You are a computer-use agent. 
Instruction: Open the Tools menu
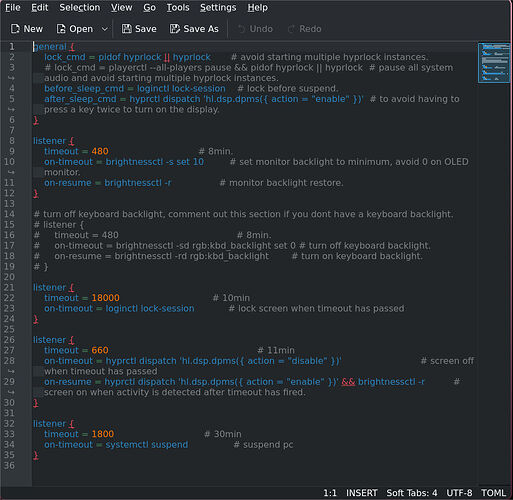[x=178, y=7]
